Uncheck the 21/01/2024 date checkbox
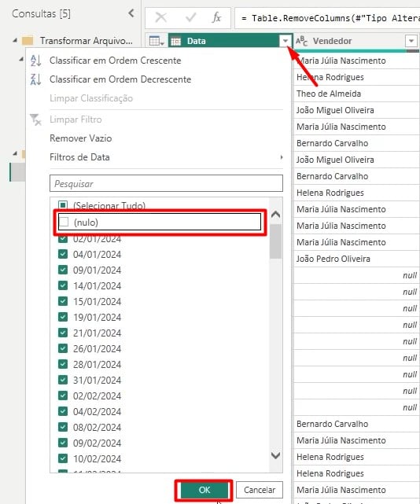The width and height of the screenshot is (420, 504). (x=63, y=333)
